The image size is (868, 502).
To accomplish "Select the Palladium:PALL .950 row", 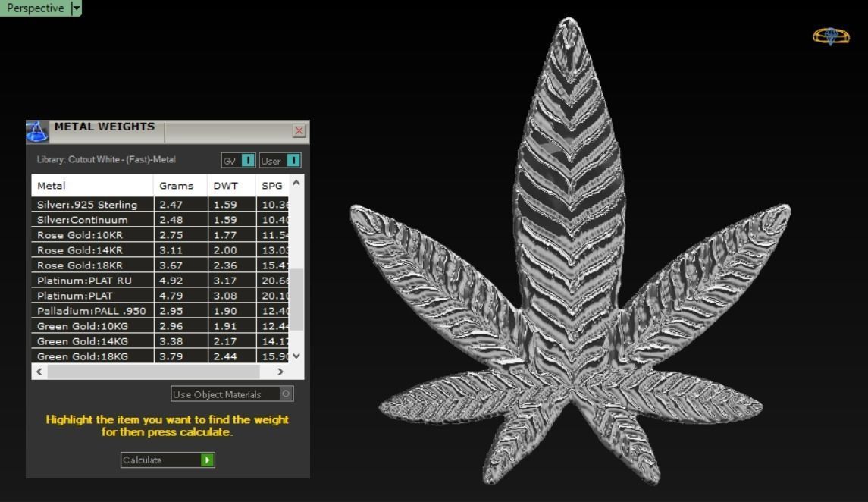I will pos(160,311).
